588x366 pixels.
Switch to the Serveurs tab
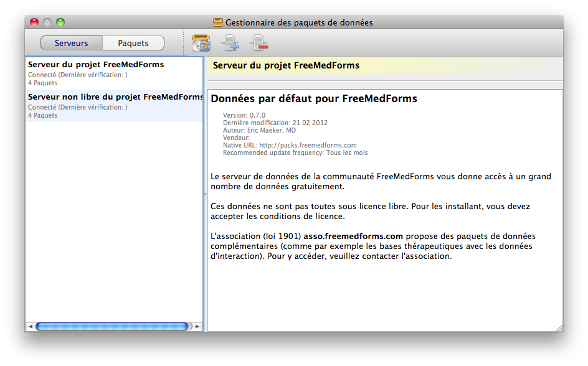click(71, 43)
